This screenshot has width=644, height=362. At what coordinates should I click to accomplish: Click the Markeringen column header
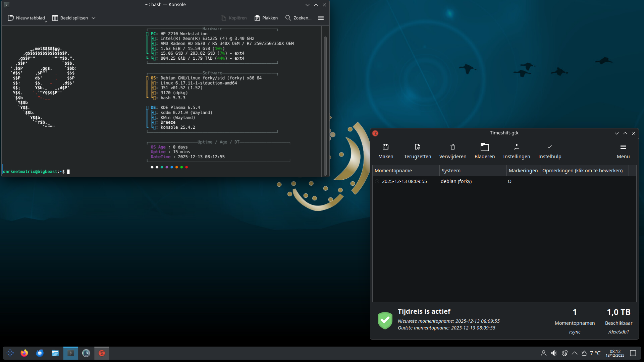[523, 171]
